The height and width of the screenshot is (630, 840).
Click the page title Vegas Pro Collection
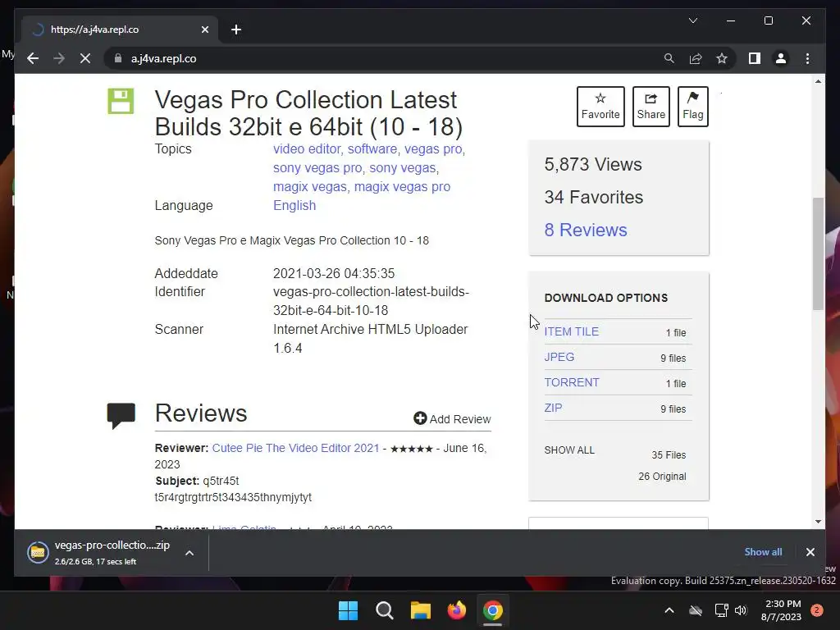tap(308, 113)
